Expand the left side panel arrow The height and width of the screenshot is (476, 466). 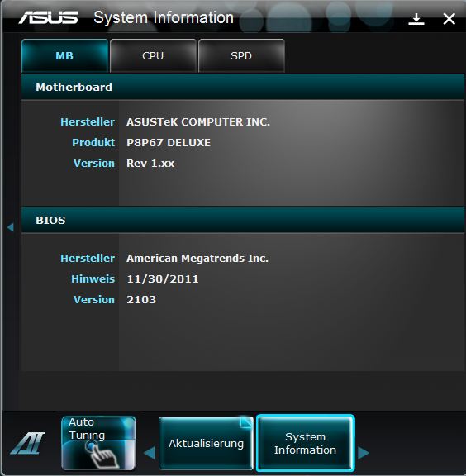point(11,227)
